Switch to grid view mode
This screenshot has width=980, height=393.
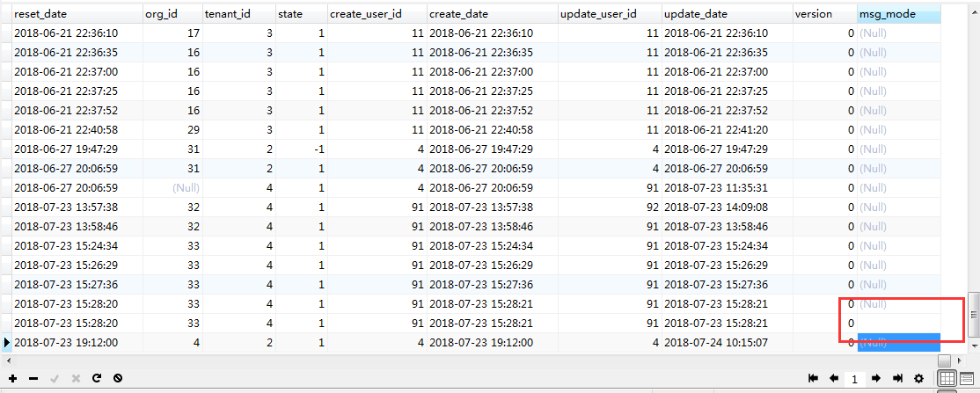click(x=947, y=378)
